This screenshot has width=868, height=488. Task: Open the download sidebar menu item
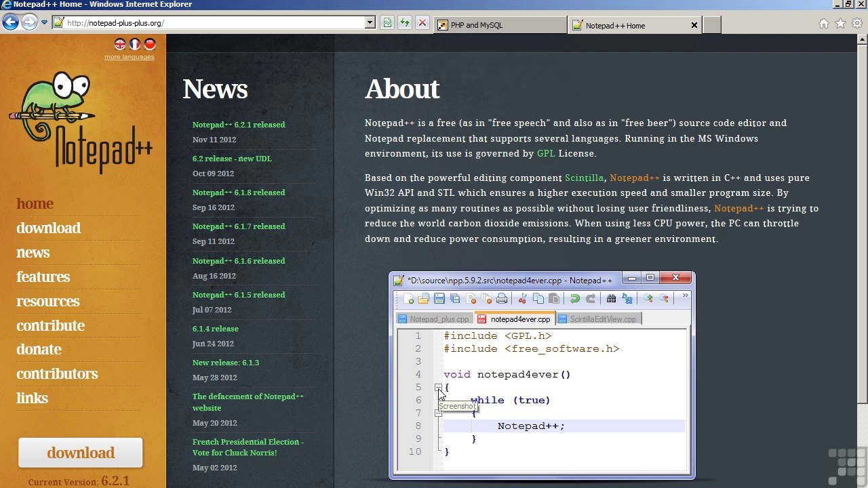(x=49, y=228)
